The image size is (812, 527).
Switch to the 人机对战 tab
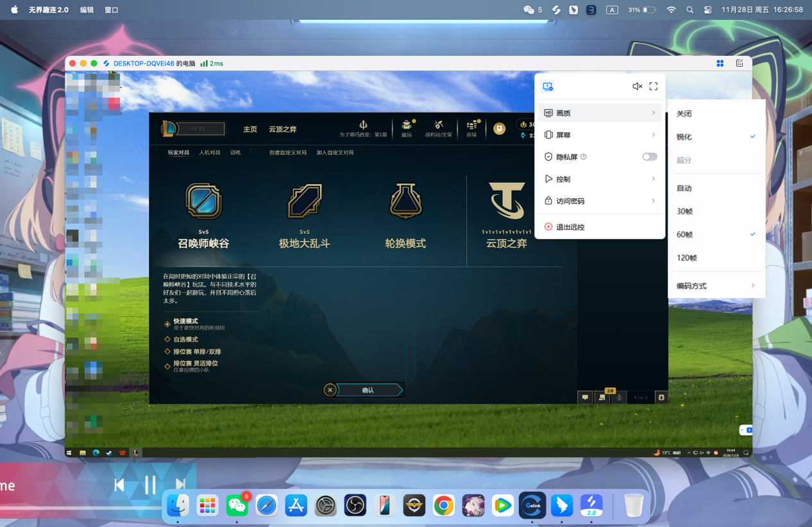[x=209, y=153]
